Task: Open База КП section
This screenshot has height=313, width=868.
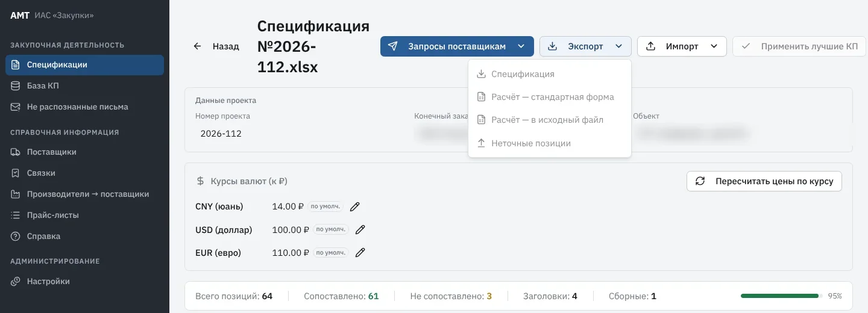Action: tap(84, 86)
